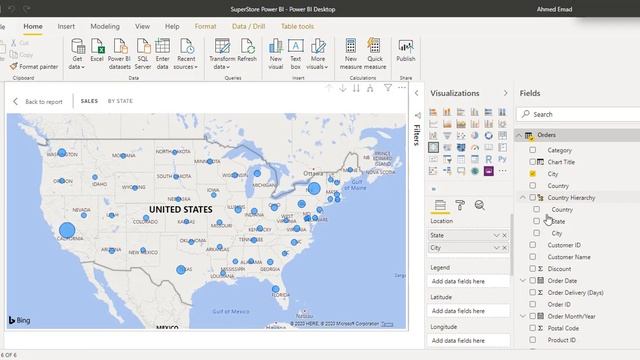640x360 pixels.
Task: Open the Modeling ribbon tab
Action: pos(105,26)
